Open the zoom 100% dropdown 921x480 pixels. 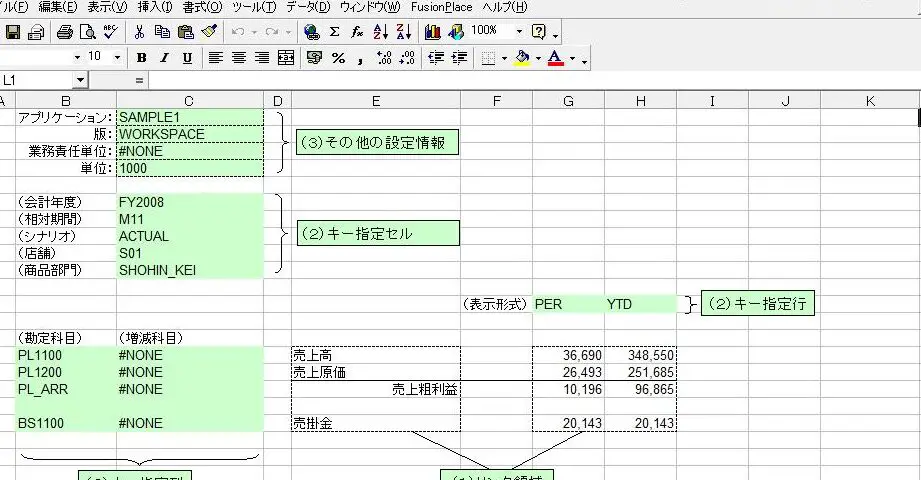[x=519, y=31]
